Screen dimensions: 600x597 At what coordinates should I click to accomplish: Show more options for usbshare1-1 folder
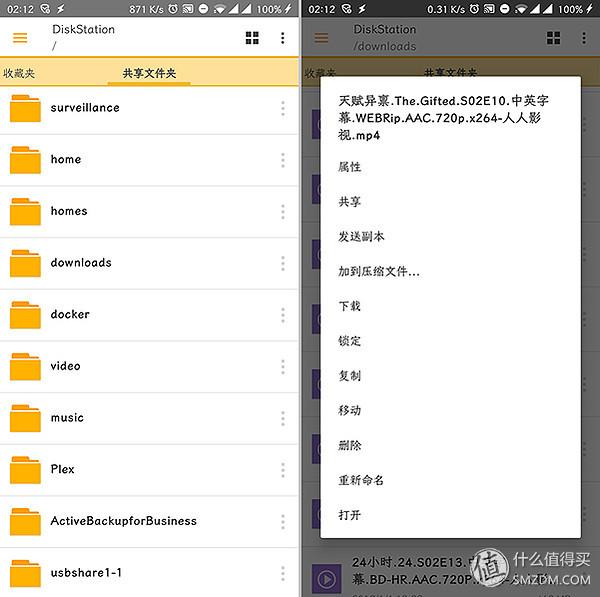click(x=283, y=573)
